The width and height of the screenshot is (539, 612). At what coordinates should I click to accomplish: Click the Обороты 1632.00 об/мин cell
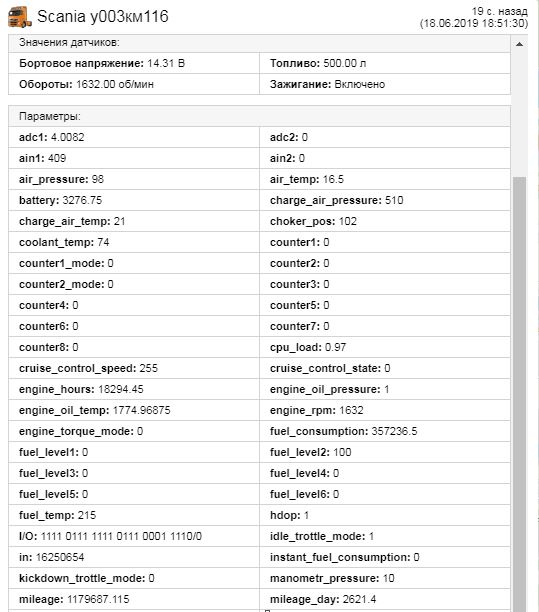[x=134, y=84]
